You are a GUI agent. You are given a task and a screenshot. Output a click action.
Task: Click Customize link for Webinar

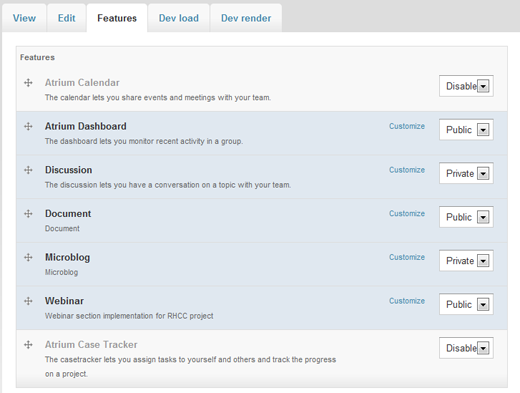(x=407, y=301)
